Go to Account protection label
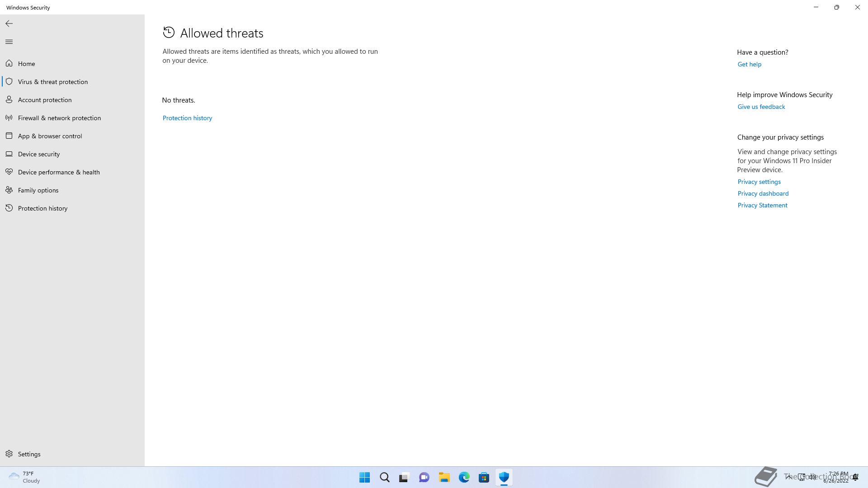This screenshot has height=488, width=868. (45, 100)
